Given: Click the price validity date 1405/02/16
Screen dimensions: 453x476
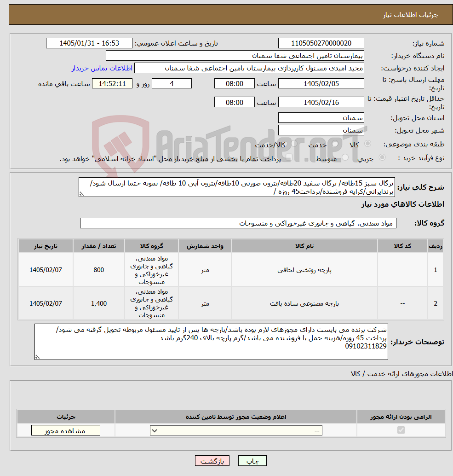Looking at the screenshot, I should 321,102.
